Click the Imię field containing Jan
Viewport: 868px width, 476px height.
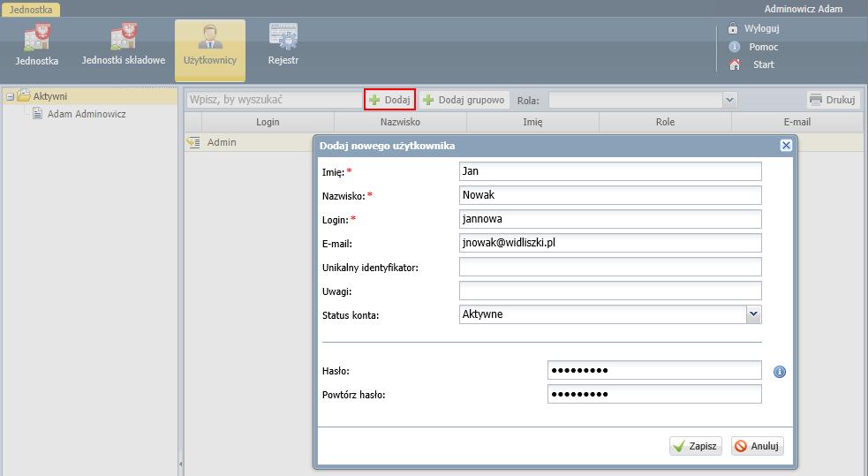tap(610, 171)
